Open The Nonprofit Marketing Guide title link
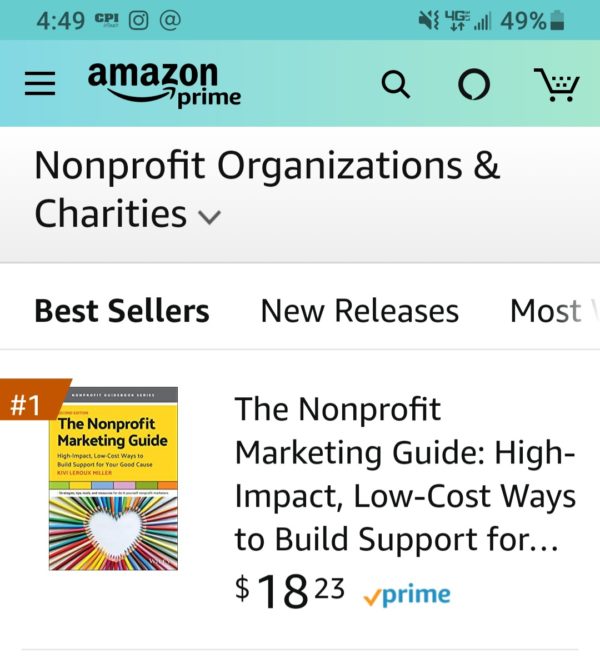 (x=405, y=474)
